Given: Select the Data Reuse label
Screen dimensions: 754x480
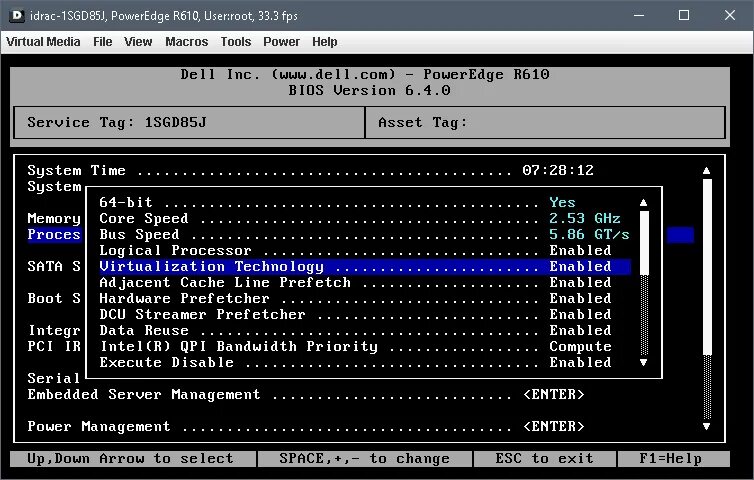Looking at the screenshot, I should pos(144,330).
